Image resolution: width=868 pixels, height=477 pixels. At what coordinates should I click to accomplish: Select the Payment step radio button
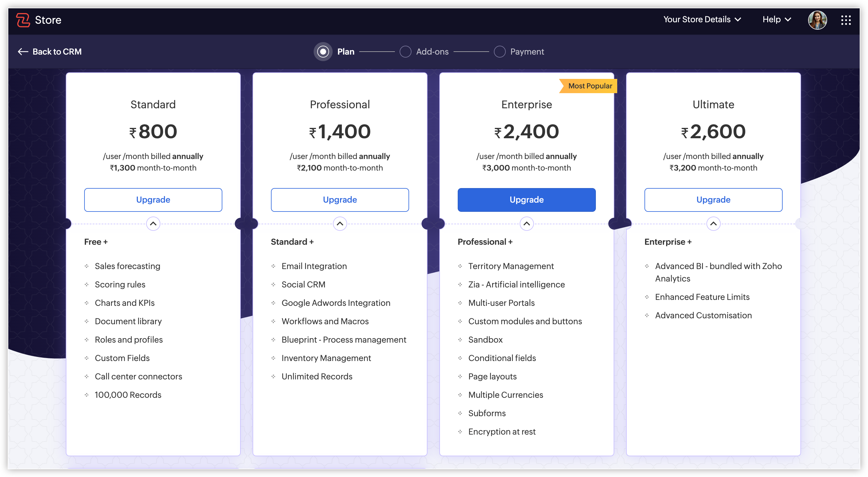pos(500,52)
